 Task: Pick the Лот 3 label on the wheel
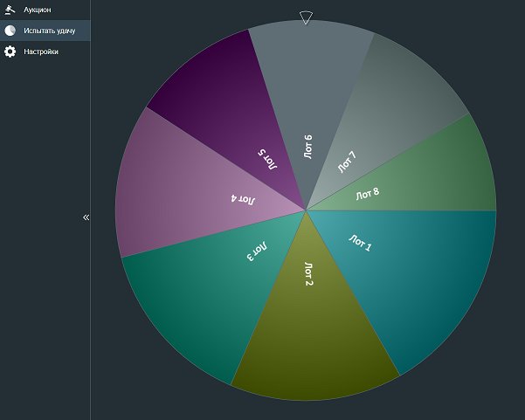coord(256,253)
